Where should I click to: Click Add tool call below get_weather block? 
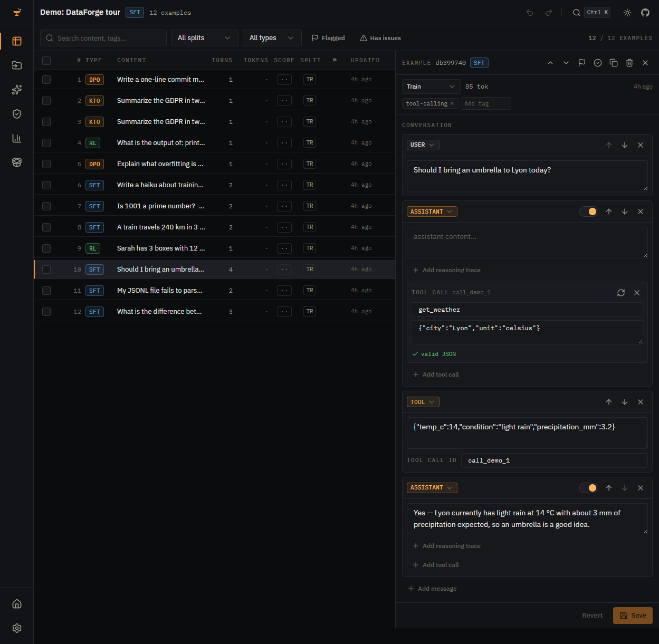coord(436,374)
